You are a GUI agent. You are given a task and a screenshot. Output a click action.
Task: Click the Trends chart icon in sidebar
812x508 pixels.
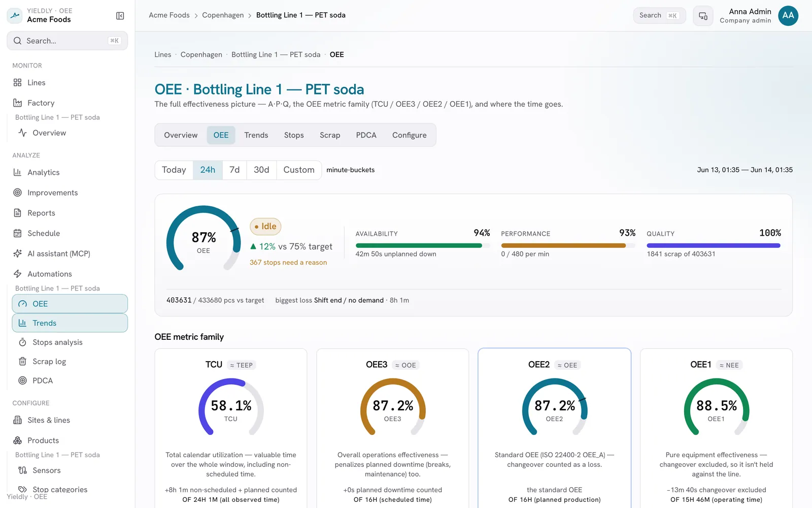point(22,323)
